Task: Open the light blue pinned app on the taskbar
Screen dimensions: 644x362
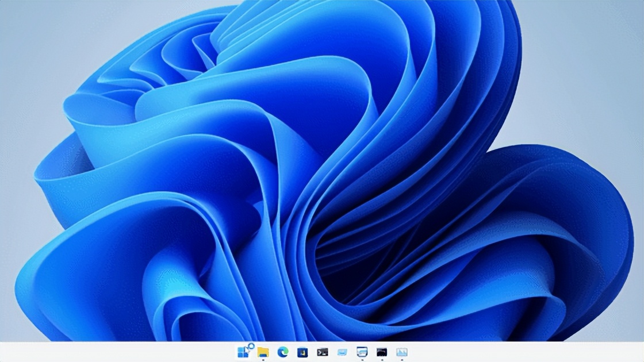Action: pos(341,352)
